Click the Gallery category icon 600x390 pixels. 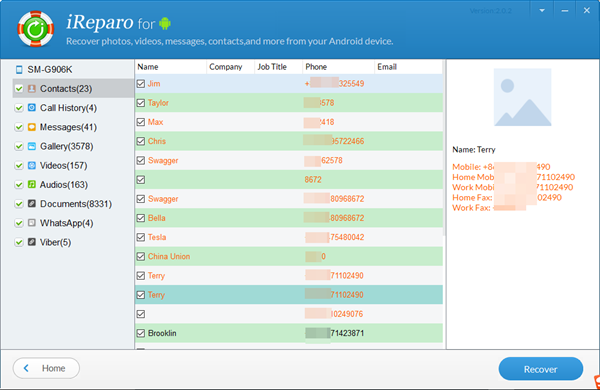pos(32,146)
